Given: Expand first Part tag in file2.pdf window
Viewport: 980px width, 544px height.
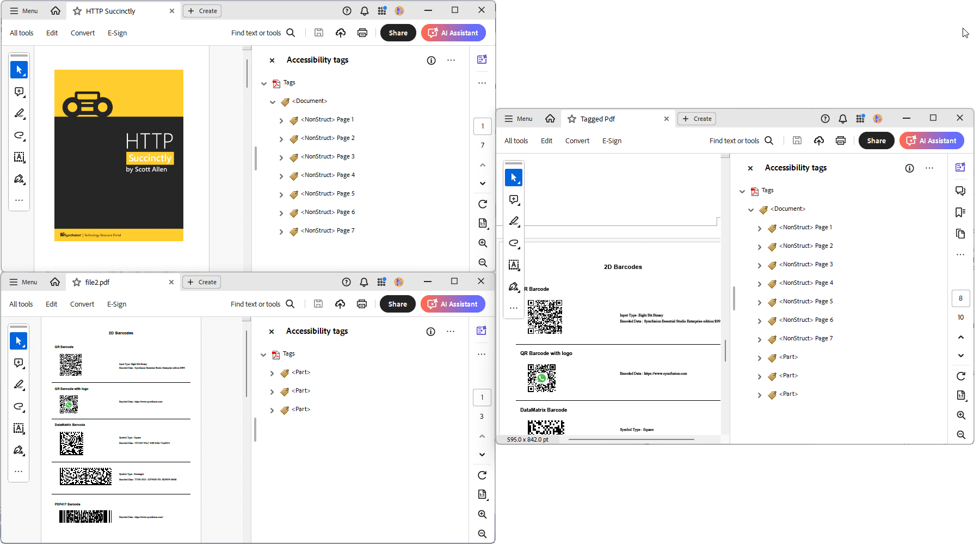Looking at the screenshot, I should [272, 373].
